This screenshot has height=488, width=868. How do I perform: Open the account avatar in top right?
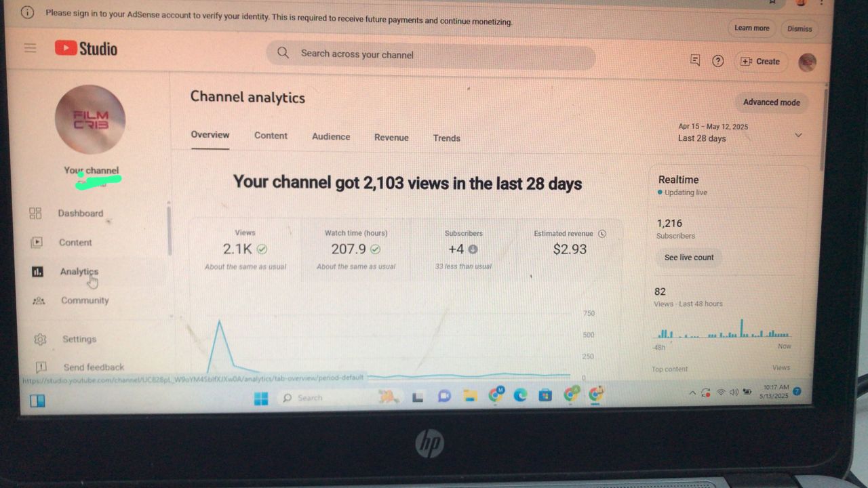click(807, 62)
